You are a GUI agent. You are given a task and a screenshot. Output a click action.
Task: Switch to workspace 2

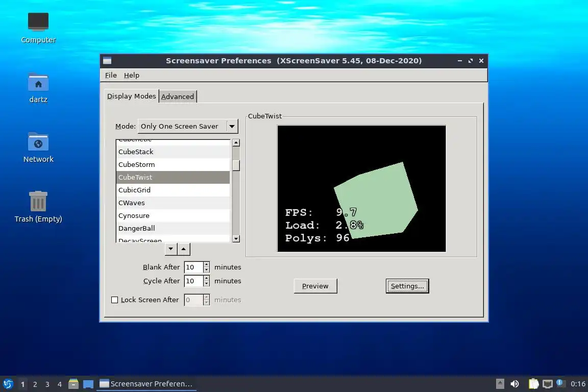35,384
